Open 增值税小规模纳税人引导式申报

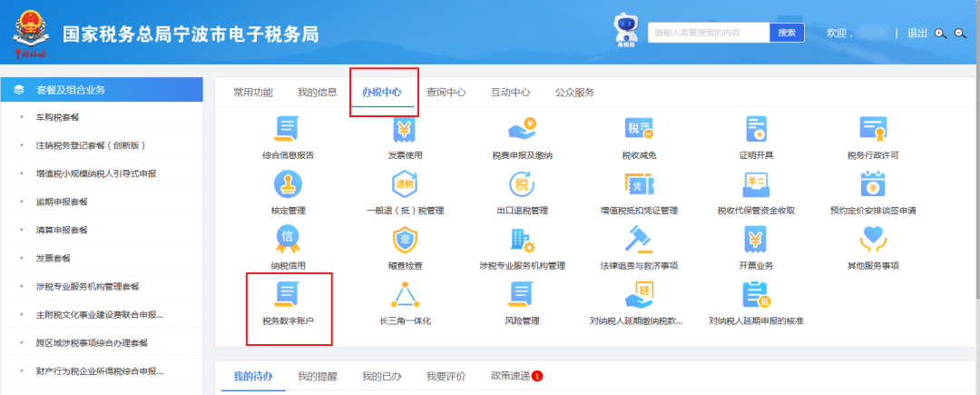96,173
